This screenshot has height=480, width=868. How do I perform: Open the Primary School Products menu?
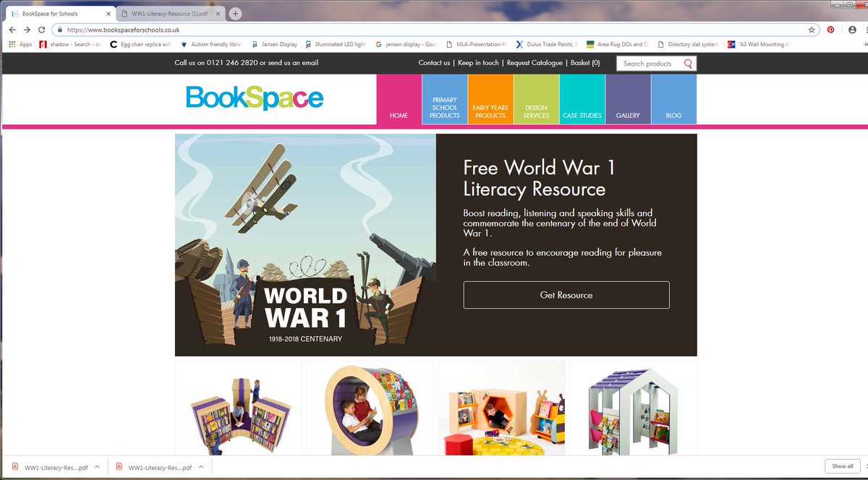point(445,99)
